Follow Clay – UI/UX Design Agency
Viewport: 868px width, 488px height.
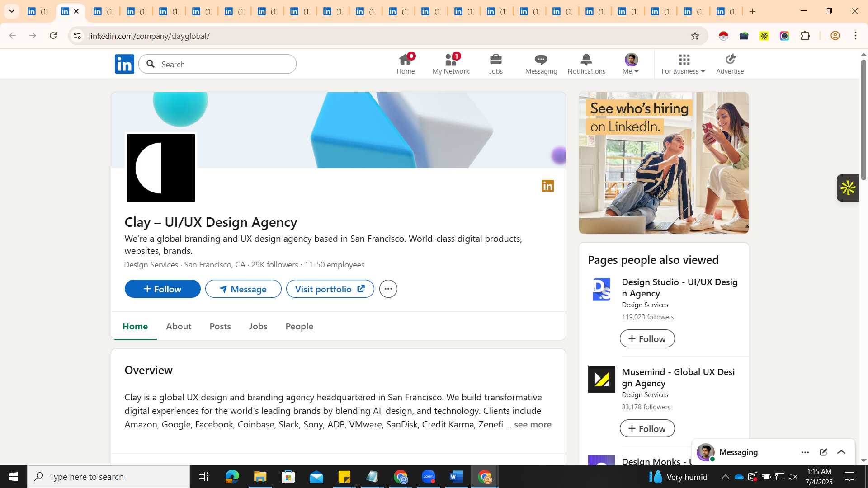tap(162, 289)
